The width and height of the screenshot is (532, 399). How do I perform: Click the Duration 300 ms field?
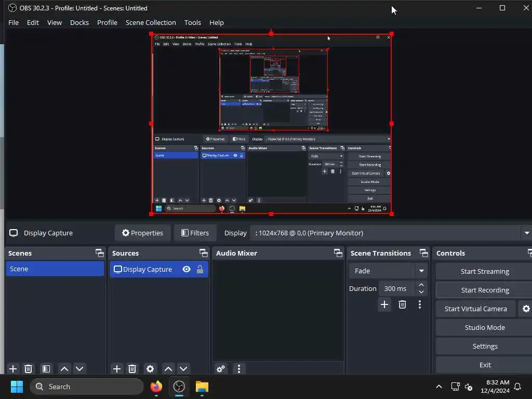point(397,288)
